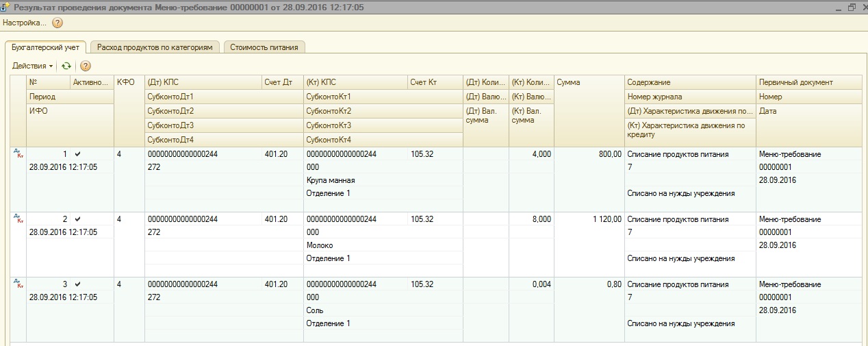
Task: Click the Дт/Кт icon of entry 1
Action: (x=19, y=154)
